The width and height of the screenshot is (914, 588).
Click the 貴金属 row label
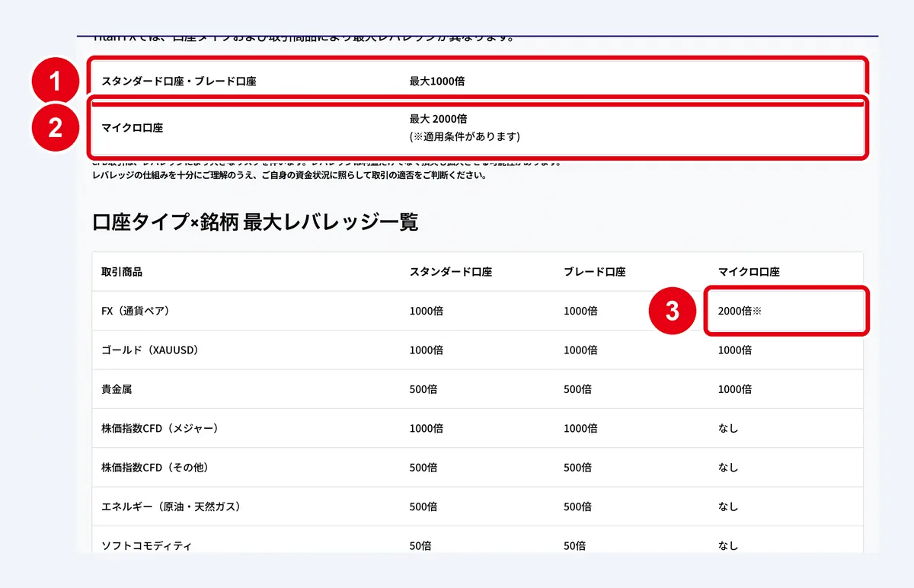[117, 389]
